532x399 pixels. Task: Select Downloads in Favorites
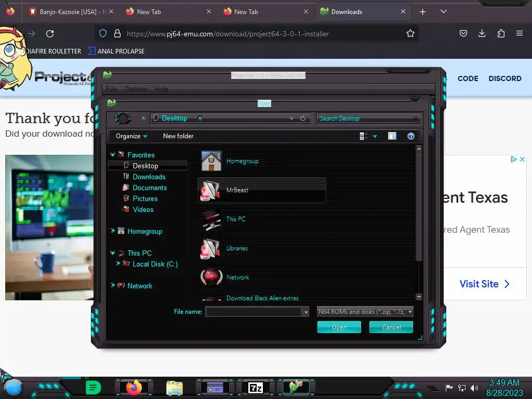(x=149, y=177)
